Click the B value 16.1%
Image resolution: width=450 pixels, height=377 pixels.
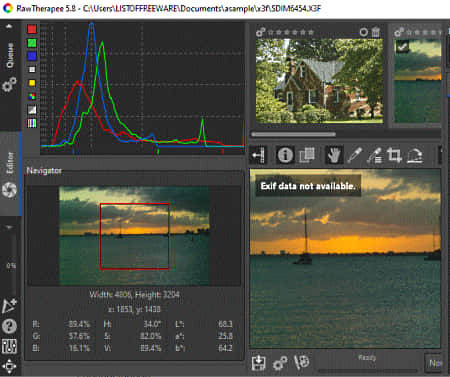(79, 348)
